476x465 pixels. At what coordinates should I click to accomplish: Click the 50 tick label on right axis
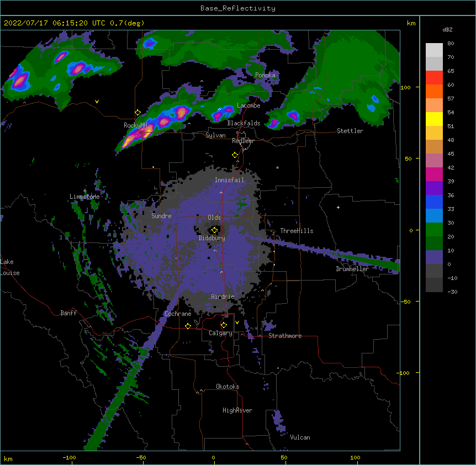408,158
